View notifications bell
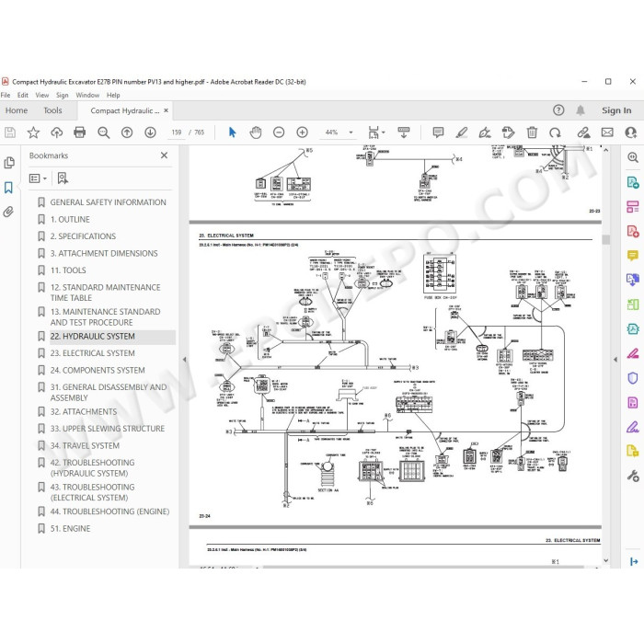This screenshot has height=644, width=644. 581,110
